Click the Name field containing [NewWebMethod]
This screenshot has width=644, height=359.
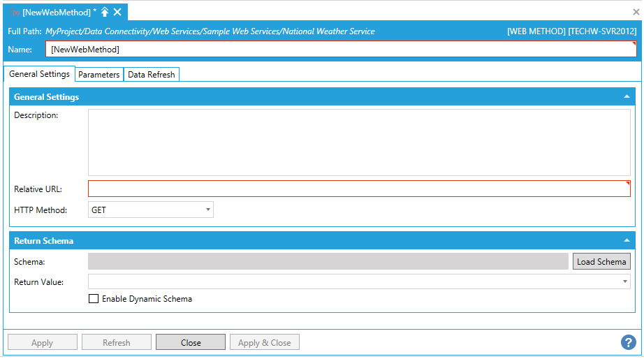[x=341, y=50]
